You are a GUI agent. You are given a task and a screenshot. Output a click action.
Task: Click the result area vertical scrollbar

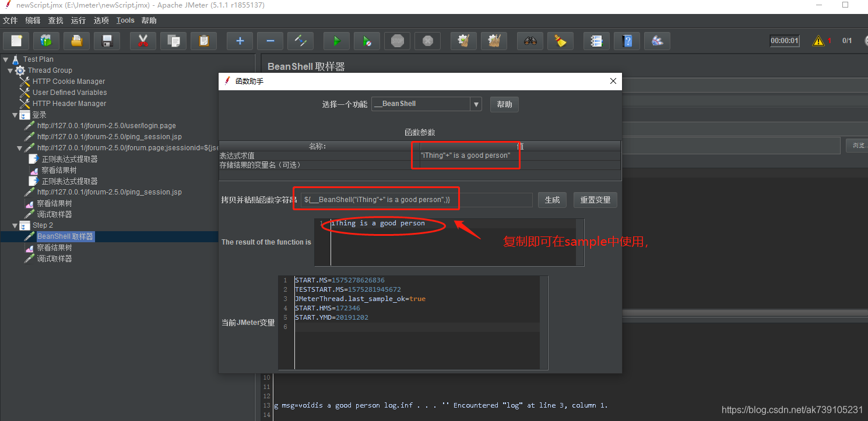(x=579, y=242)
